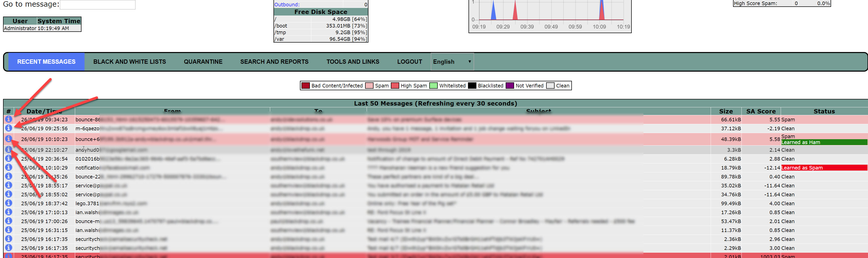
Task: Click the High Spam color swatch in legend
Action: (395, 86)
